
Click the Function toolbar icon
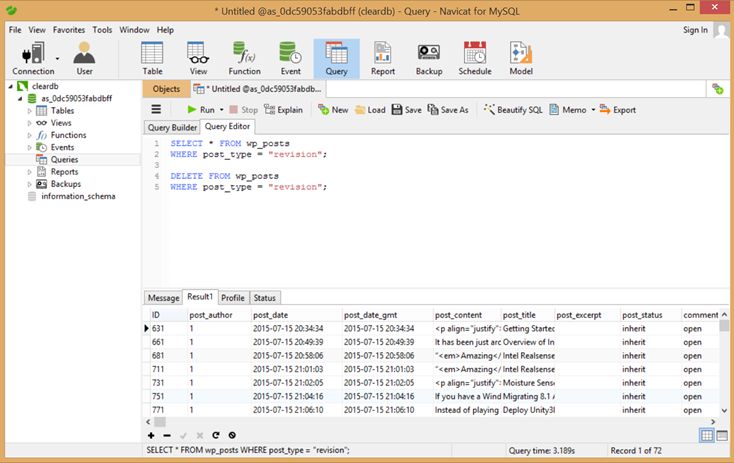coord(244,58)
